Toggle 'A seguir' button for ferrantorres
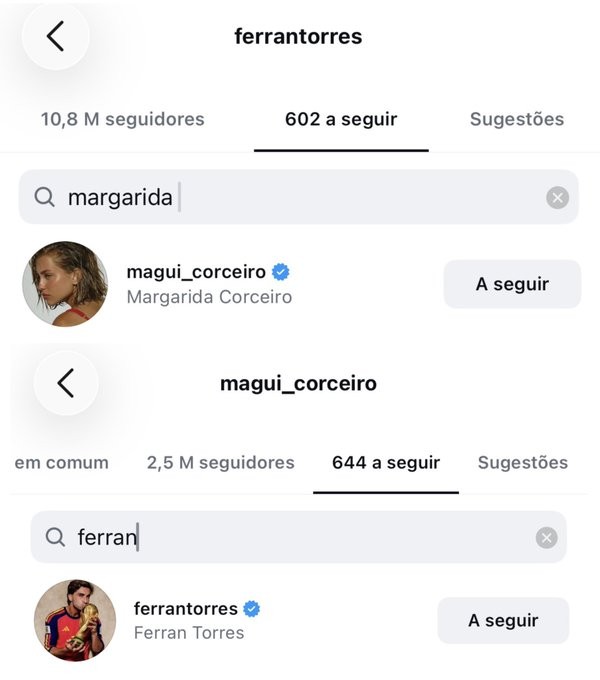 tap(503, 621)
